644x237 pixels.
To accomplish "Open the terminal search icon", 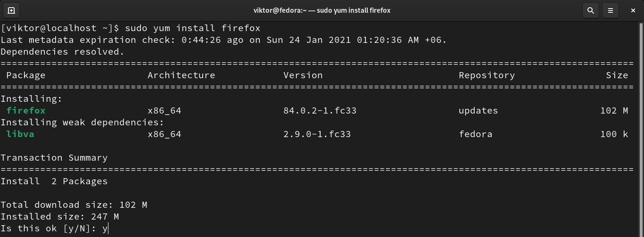I will click(x=590, y=10).
